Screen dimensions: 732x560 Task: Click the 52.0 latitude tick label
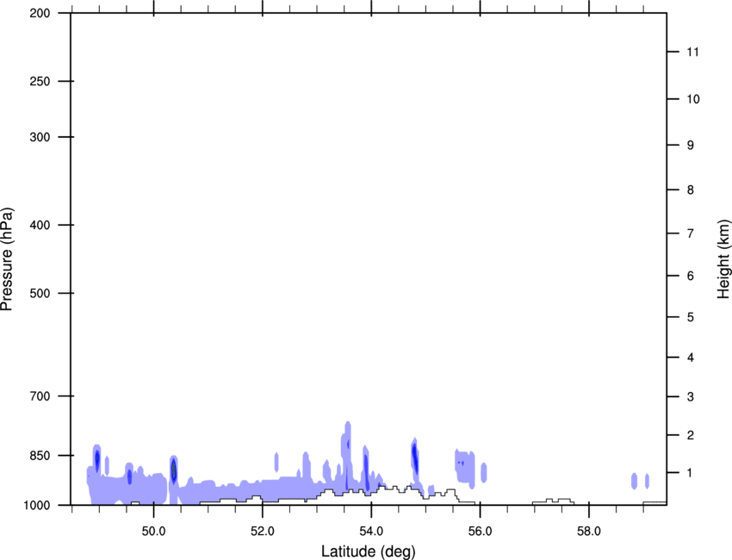[263, 531]
